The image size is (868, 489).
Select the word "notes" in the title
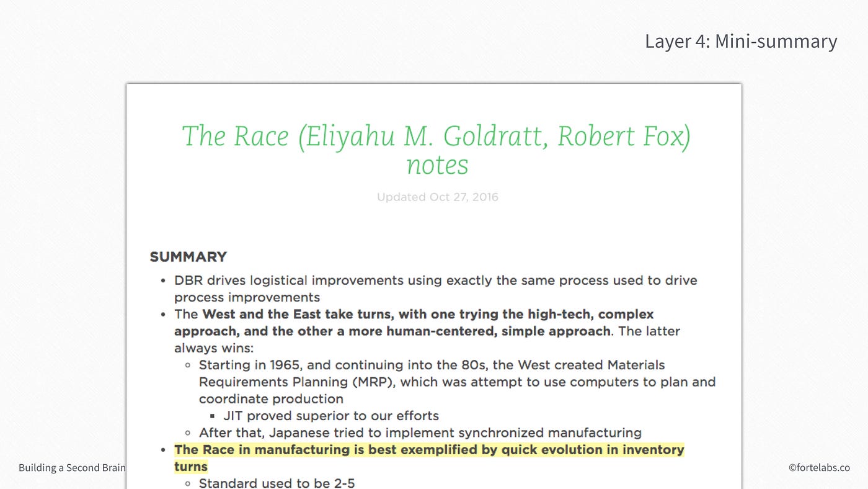(x=437, y=164)
